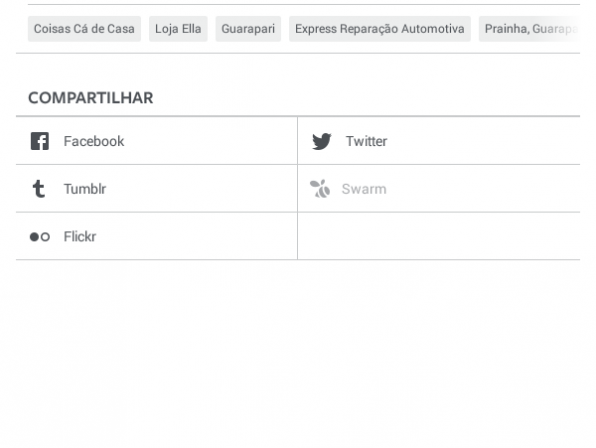Click empty space right of Facebook label
The height and width of the screenshot is (448, 596).
point(210,141)
